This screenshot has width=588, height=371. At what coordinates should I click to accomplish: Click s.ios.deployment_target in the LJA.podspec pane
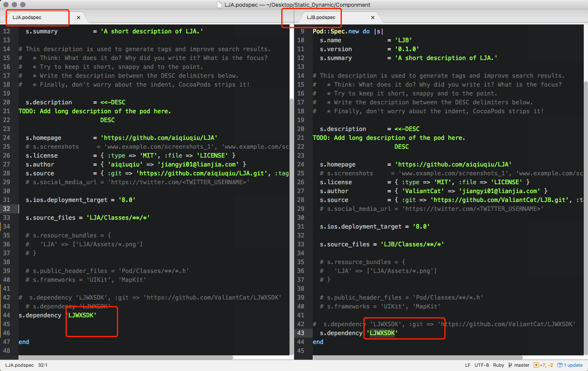[67, 200]
